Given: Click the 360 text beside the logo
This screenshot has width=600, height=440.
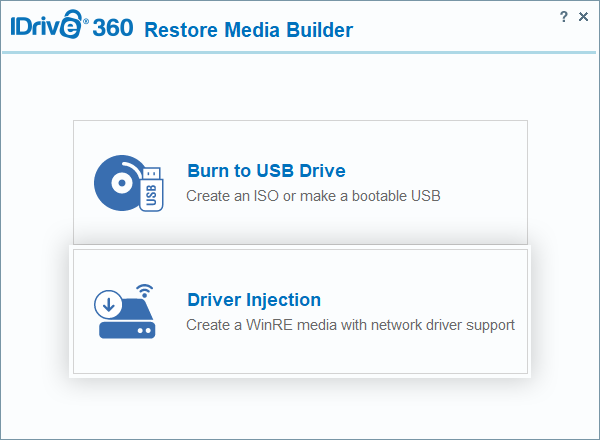Looking at the screenshot, I should pos(114,28).
